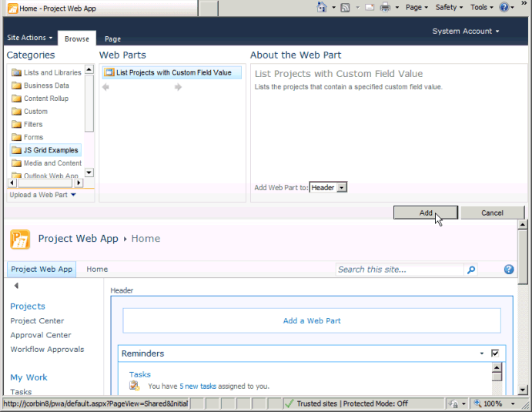Open the My Work heading link

point(28,377)
